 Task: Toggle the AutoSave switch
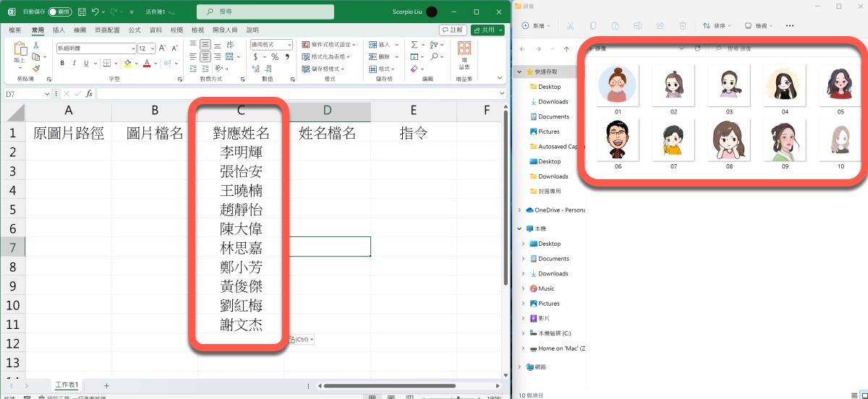tap(59, 12)
